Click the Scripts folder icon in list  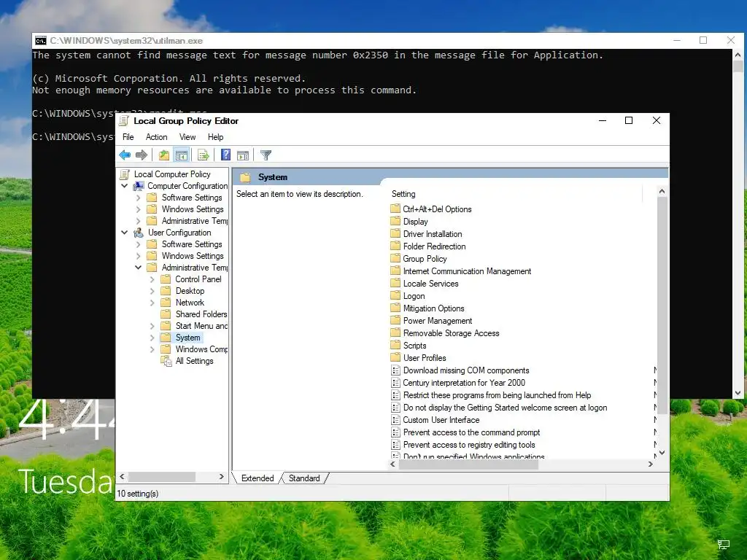395,345
